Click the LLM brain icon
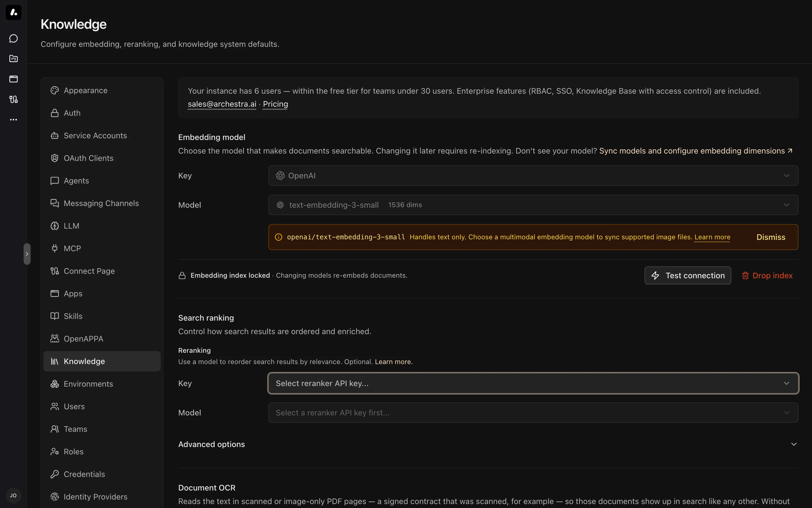 (55, 226)
